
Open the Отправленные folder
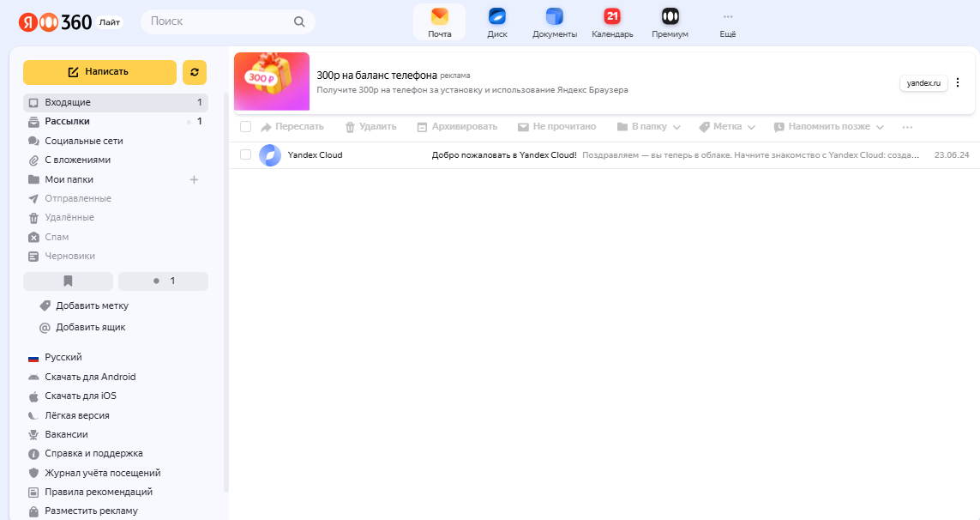[x=116, y=198]
